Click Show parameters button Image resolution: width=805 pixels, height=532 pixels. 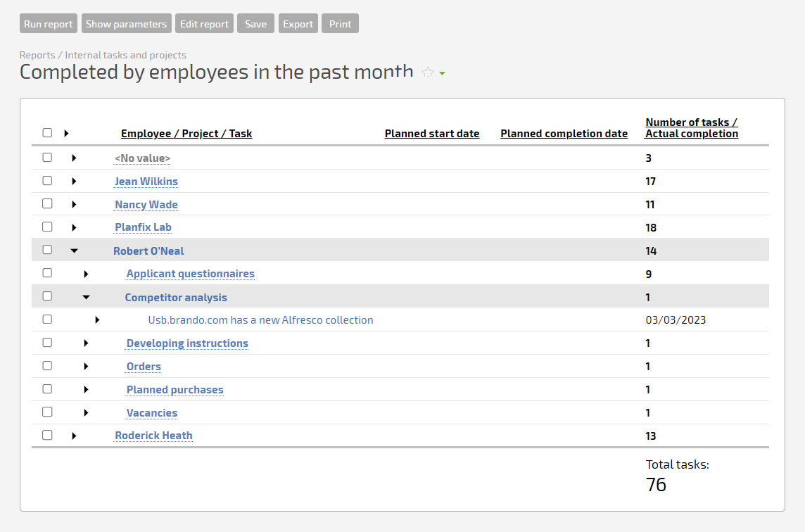pyautogui.click(x=126, y=24)
